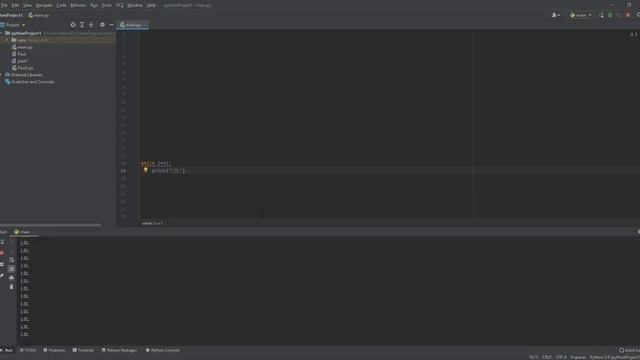This screenshot has height=360, width=640.
Task: Open the Window menu
Action: tap(135, 5)
